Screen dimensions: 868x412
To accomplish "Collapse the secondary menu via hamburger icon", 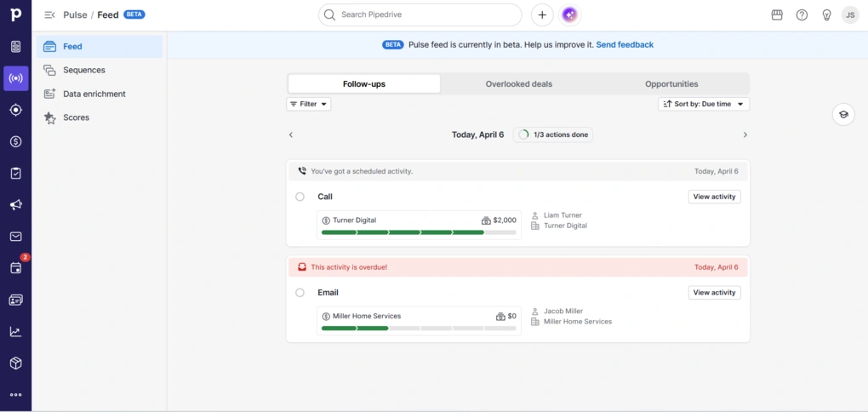I will point(50,15).
